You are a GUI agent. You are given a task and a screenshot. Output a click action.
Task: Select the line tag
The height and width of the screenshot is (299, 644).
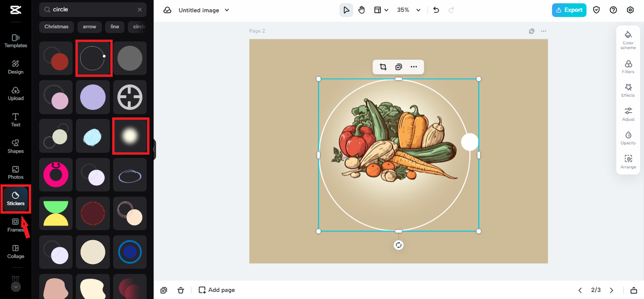click(x=115, y=27)
